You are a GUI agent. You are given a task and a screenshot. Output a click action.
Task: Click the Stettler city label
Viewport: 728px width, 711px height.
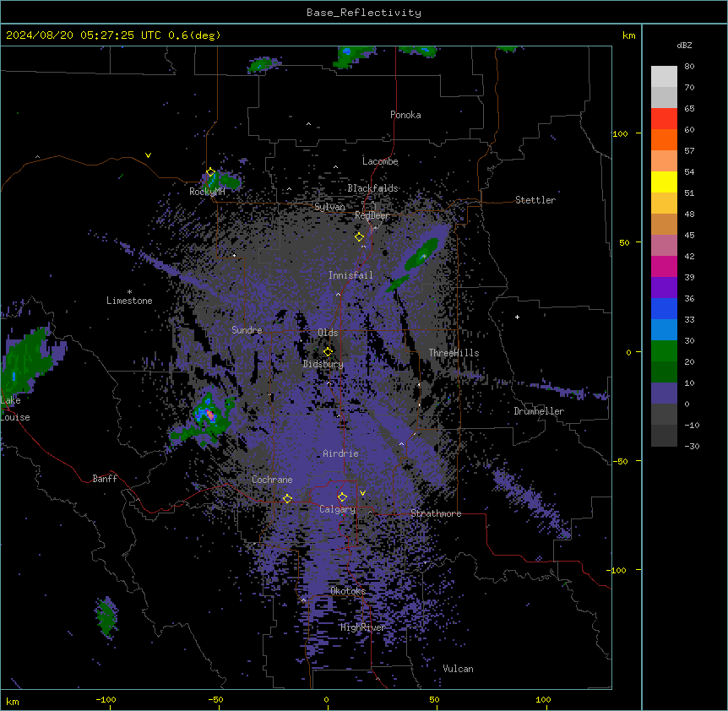click(x=535, y=200)
